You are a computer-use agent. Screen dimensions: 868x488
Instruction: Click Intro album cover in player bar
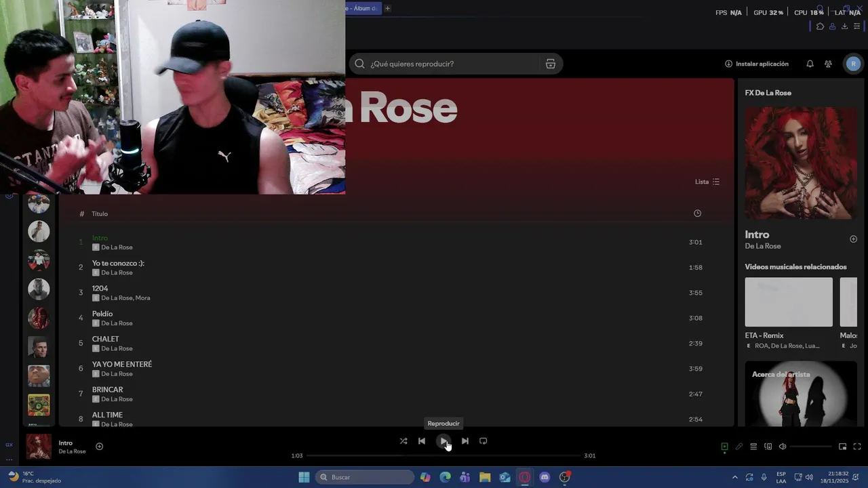pos(39,447)
